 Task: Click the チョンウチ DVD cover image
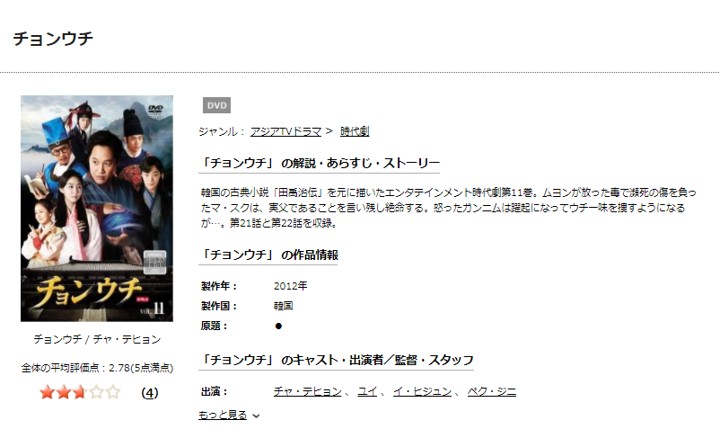pyautogui.click(x=97, y=208)
